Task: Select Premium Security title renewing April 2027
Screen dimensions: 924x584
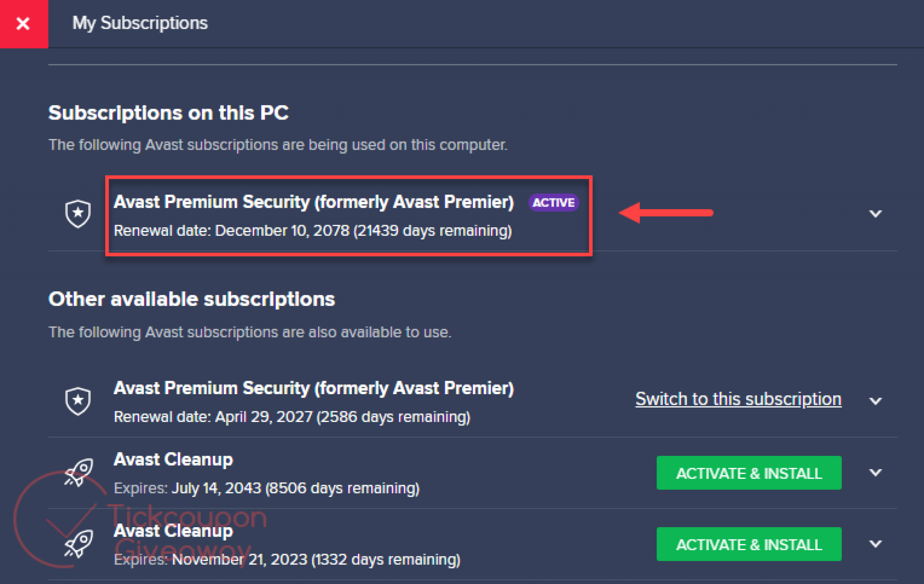Action: (314, 388)
